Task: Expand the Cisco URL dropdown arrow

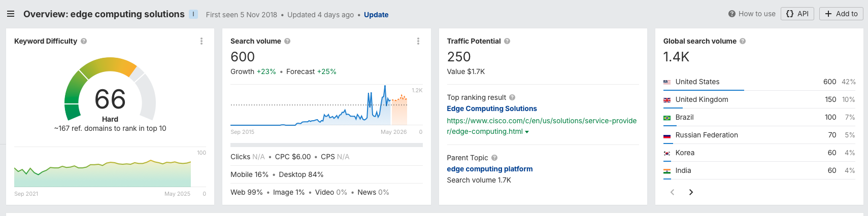Action: 527,132
